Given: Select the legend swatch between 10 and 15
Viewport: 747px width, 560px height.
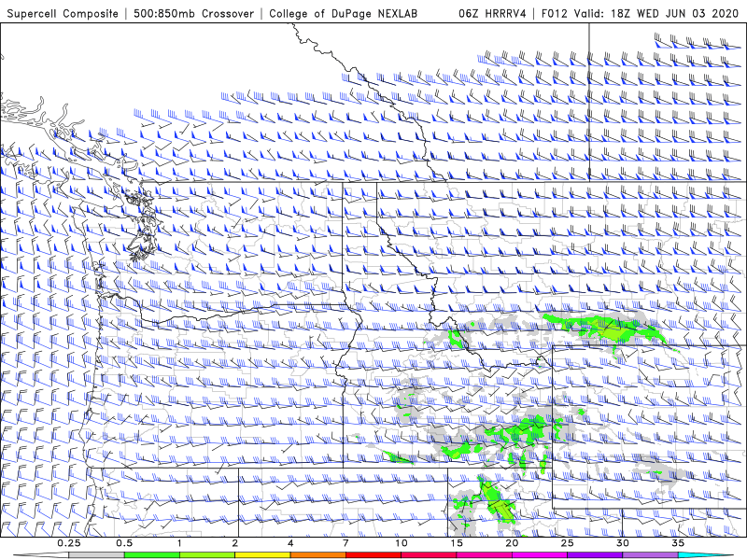Looking at the screenshot, I should pos(429,555).
